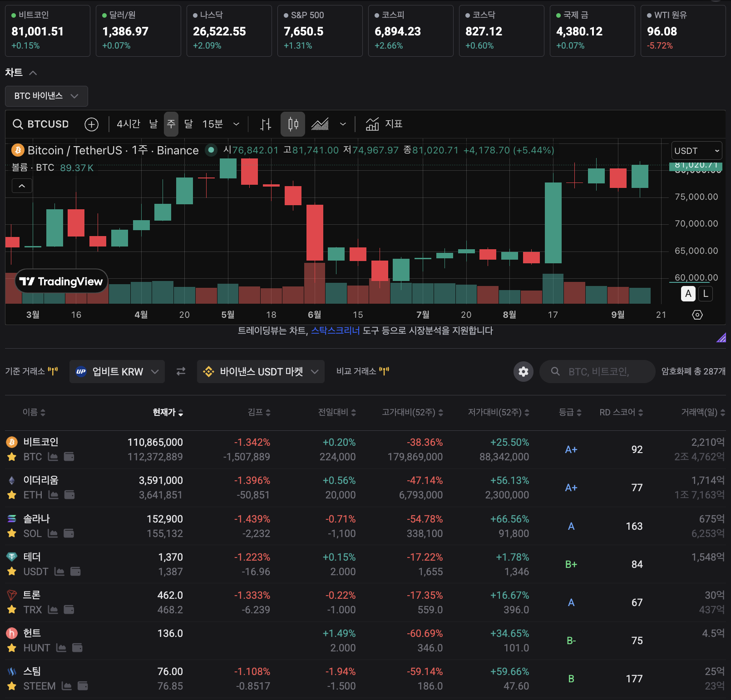Viewport: 731px width, 700px height.
Task: Click the Bitcoin favorite star
Action: point(12,457)
